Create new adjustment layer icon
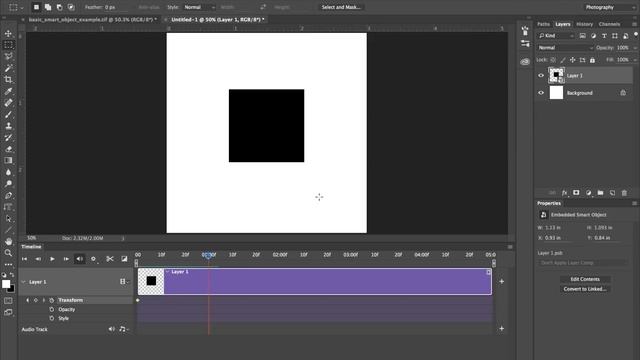The width and height of the screenshot is (640, 360). coord(588,193)
